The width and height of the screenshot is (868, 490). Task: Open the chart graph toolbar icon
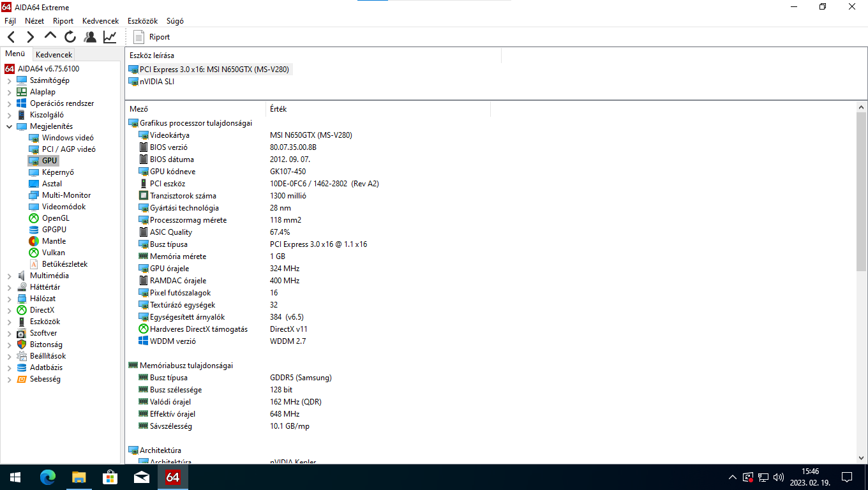110,37
